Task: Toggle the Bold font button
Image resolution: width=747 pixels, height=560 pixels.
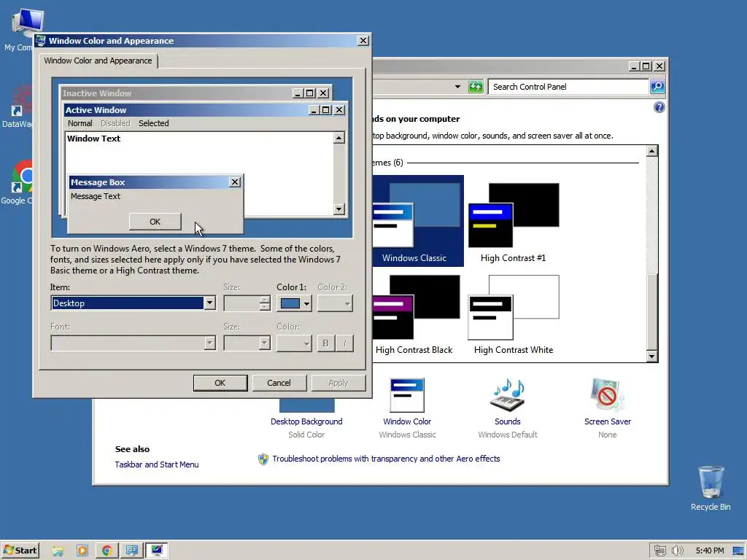Action: tap(326, 343)
